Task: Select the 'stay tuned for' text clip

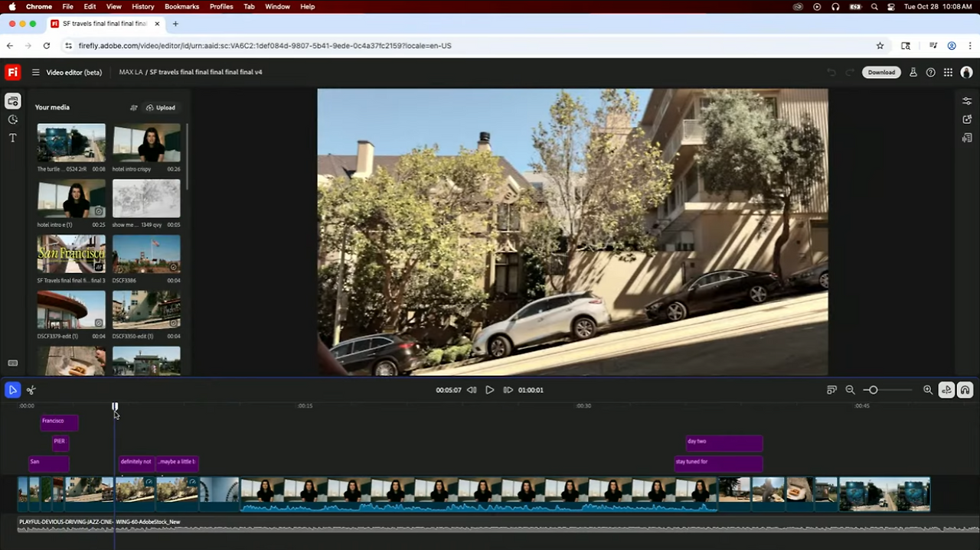Action: 718,463
